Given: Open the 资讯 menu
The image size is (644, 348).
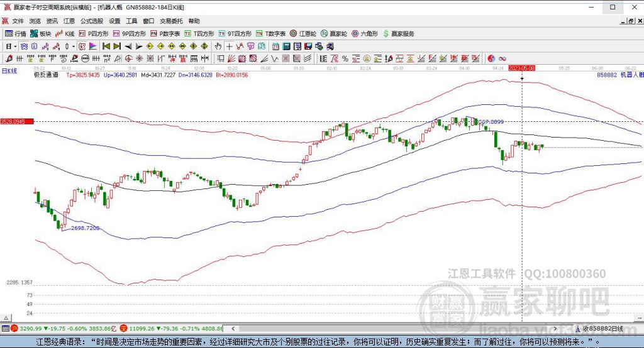Looking at the screenshot, I should pos(52,21).
